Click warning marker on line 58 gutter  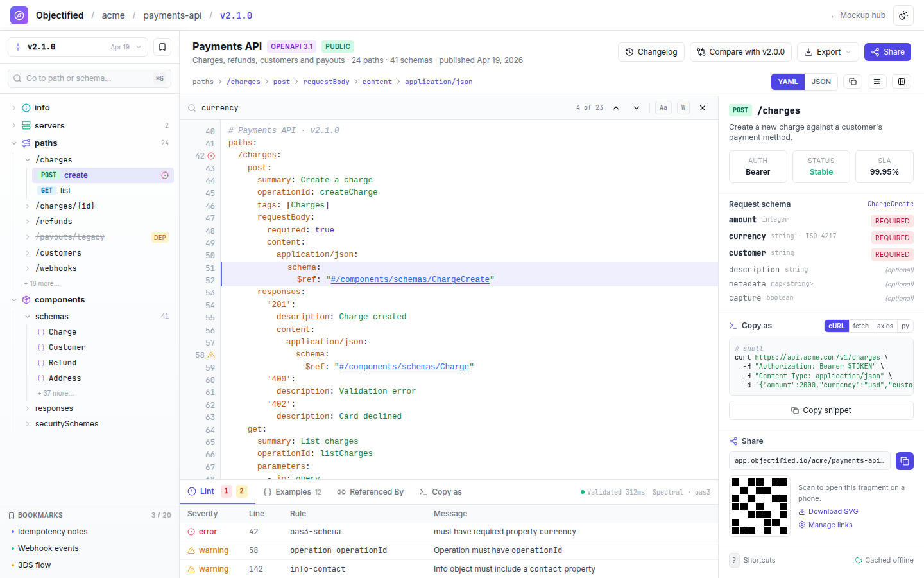tap(211, 355)
